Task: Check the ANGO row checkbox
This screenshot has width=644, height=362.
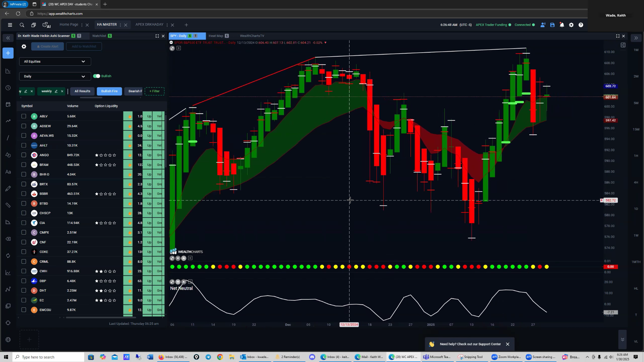Action: tap(23, 155)
